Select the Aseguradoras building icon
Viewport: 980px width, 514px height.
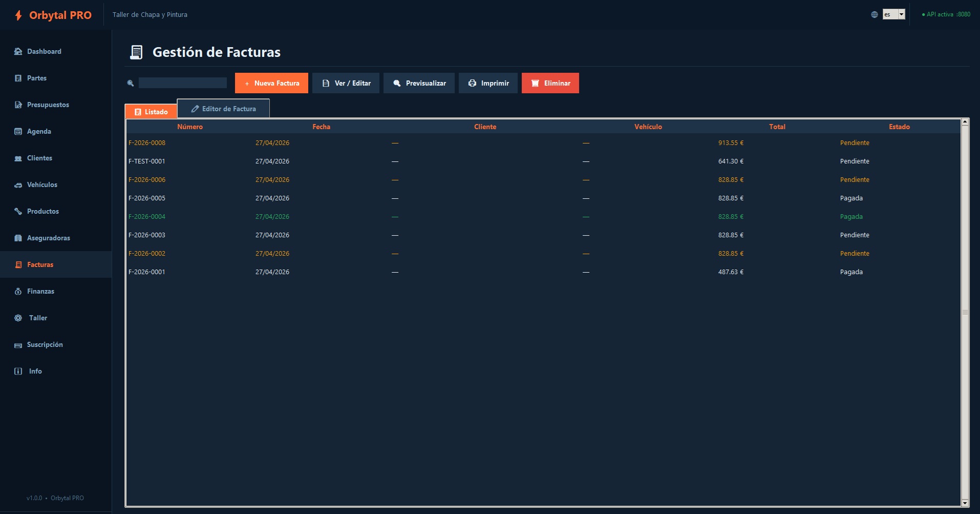pos(18,238)
